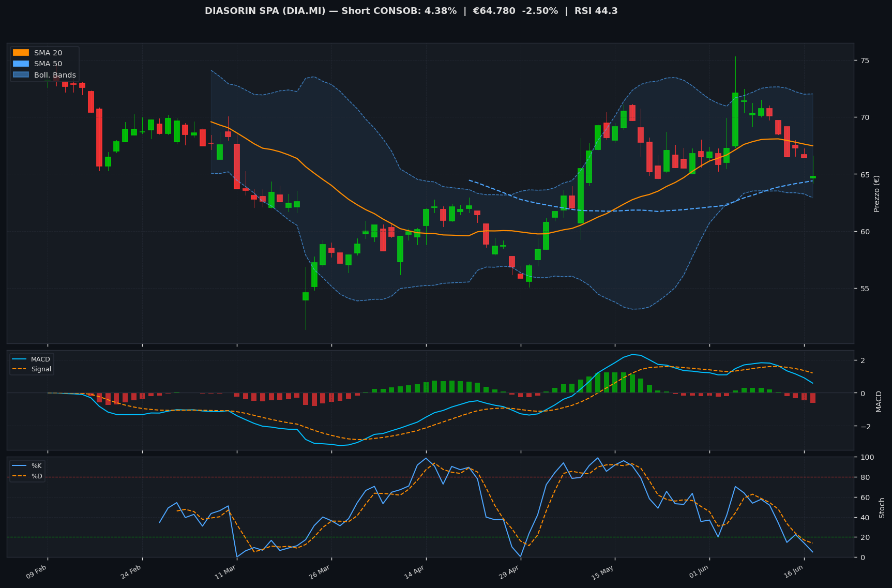
Task: Click the Boll. Bands legend swatch
Action: [21, 75]
